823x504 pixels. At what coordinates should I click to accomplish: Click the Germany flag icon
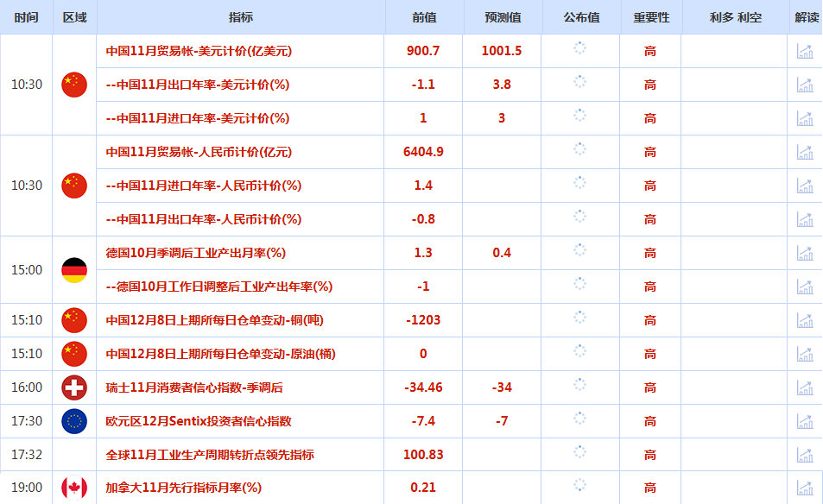coord(73,269)
